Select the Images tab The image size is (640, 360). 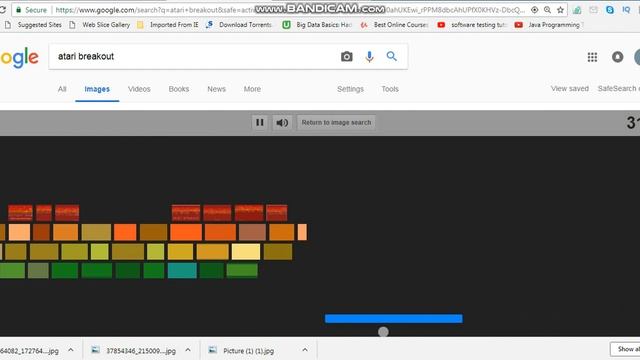click(97, 89)
